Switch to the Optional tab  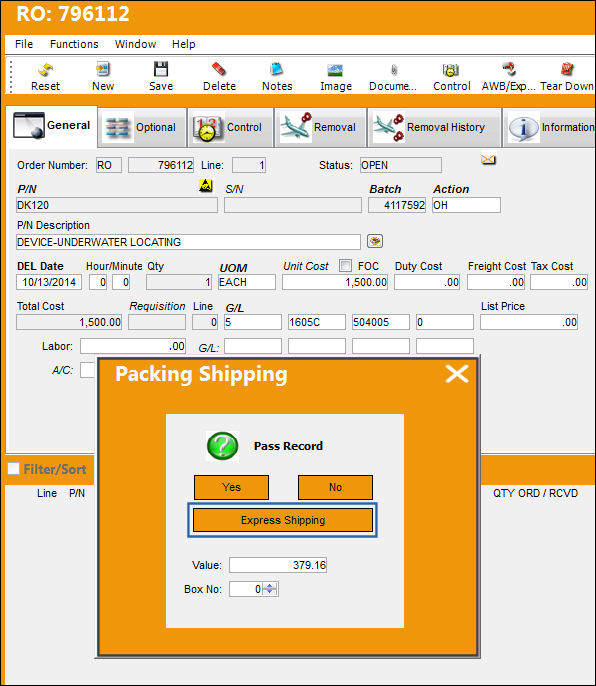[142, 127]
